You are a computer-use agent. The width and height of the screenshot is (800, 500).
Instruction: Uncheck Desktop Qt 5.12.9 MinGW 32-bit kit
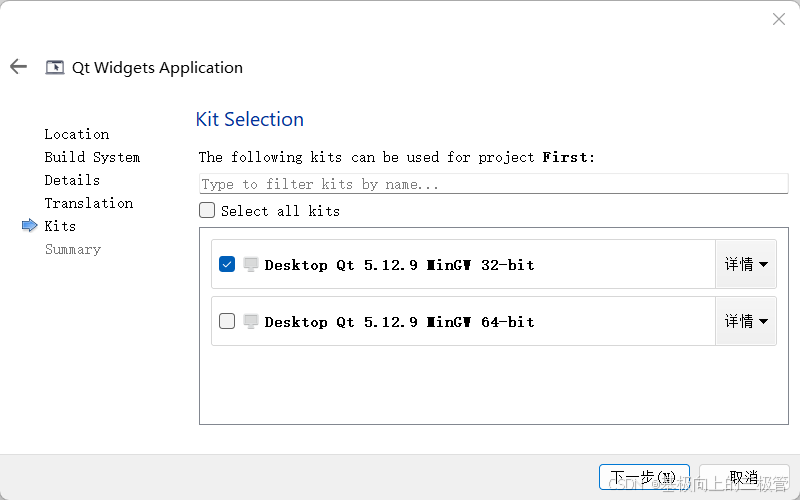click(x=227, y=264)
